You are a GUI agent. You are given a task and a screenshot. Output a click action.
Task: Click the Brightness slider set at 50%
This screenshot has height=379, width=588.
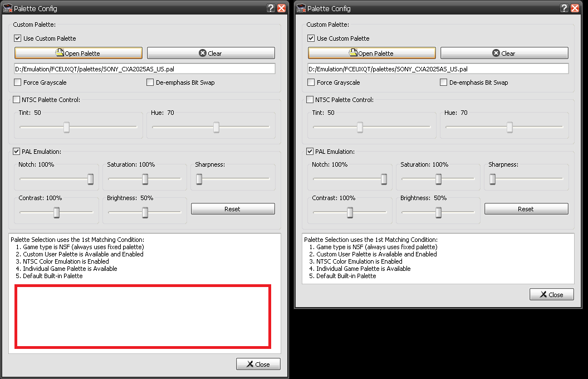(146, 213)
